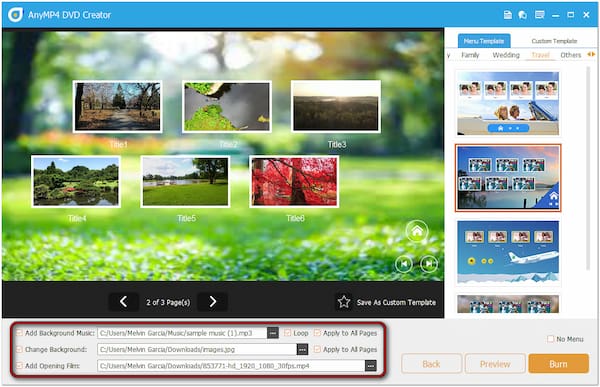600x387 pixels.
Task: Click the Title3 label text
Action: (337, 145)
